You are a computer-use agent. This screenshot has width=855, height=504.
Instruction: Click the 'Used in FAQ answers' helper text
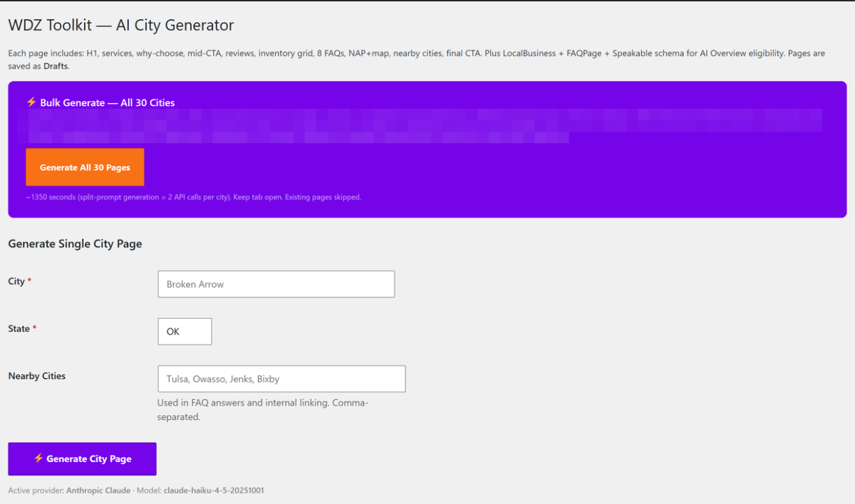pos(263,409)
